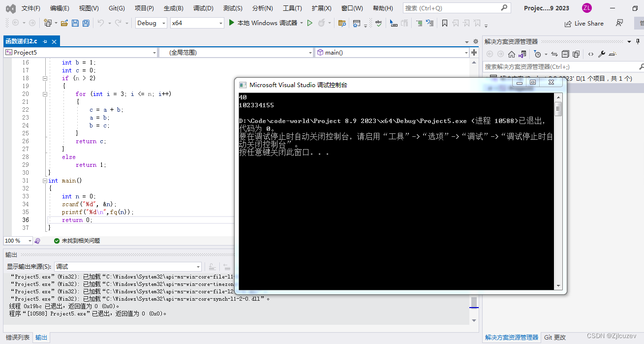Viewport: 644px width, 344px height.
Task: Click the Open File folder icon
Action: (64, 23)
